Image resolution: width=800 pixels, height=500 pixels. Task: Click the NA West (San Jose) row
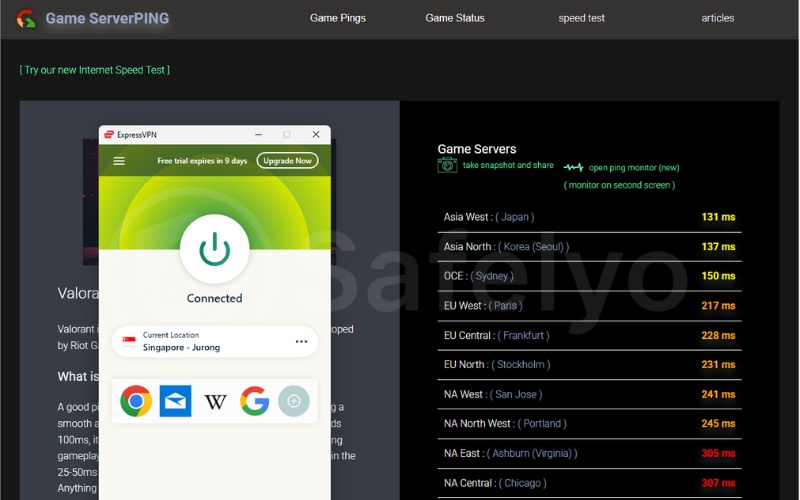click(589, 394)
